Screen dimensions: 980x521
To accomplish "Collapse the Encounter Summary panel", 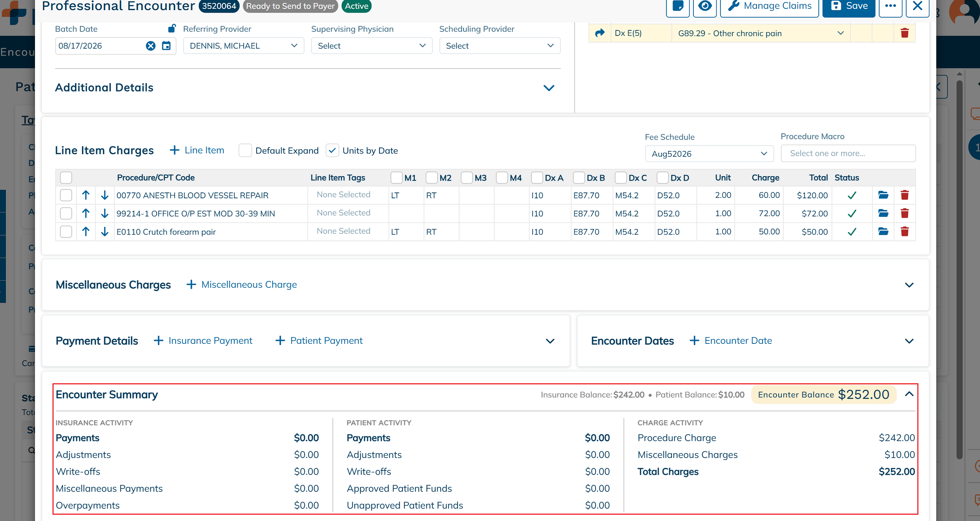I will 909,394.
